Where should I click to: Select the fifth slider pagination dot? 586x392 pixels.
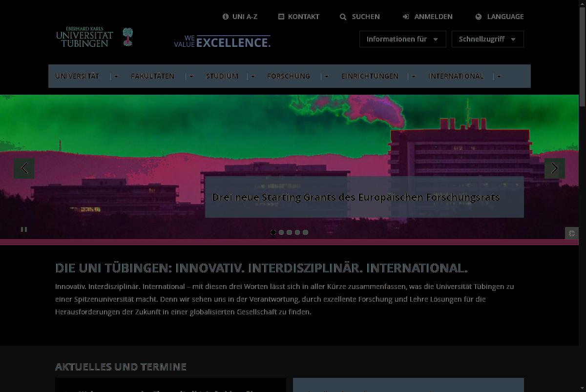pos(305,232)
